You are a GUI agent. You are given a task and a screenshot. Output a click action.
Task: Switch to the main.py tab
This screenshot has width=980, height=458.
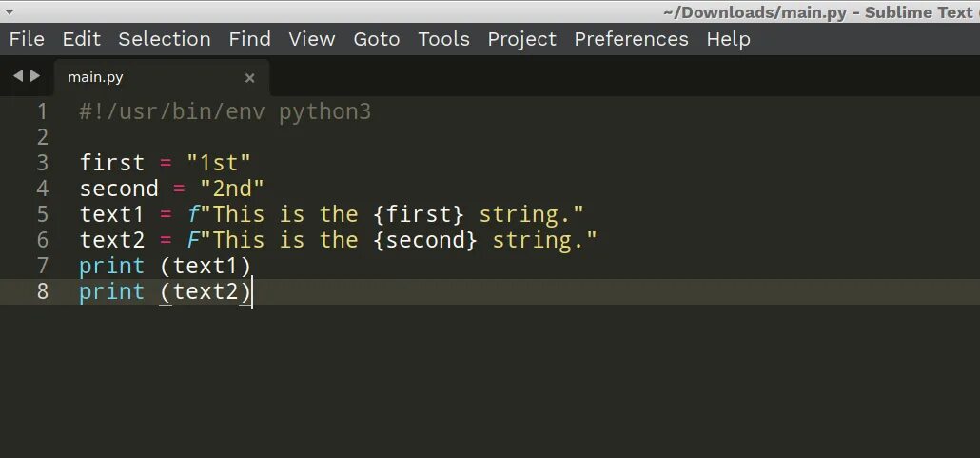[95, 77]
